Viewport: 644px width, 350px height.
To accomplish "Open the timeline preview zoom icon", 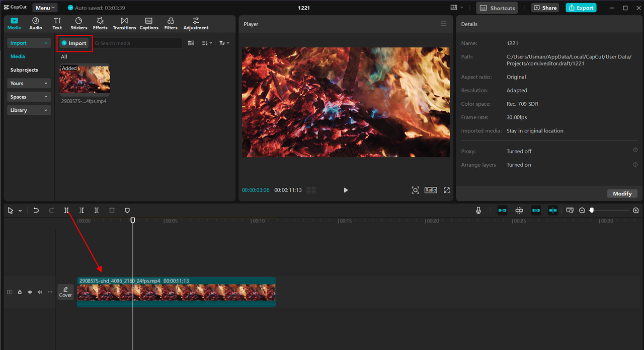I will tap(570, 210).
